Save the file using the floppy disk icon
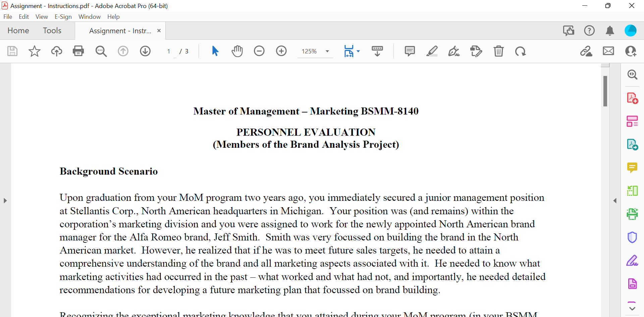The height and width of the screenshot is (317, 644). coord(12,51)
